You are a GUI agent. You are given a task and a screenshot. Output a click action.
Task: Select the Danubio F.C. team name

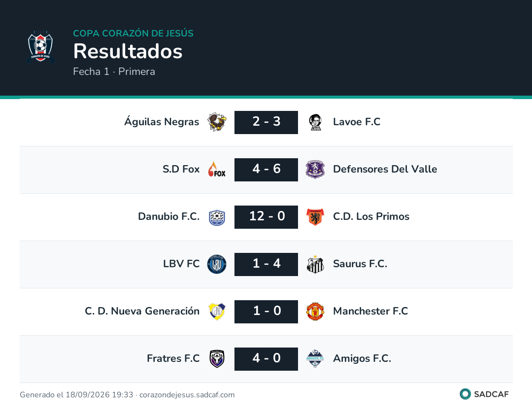[x=168, y=216]
